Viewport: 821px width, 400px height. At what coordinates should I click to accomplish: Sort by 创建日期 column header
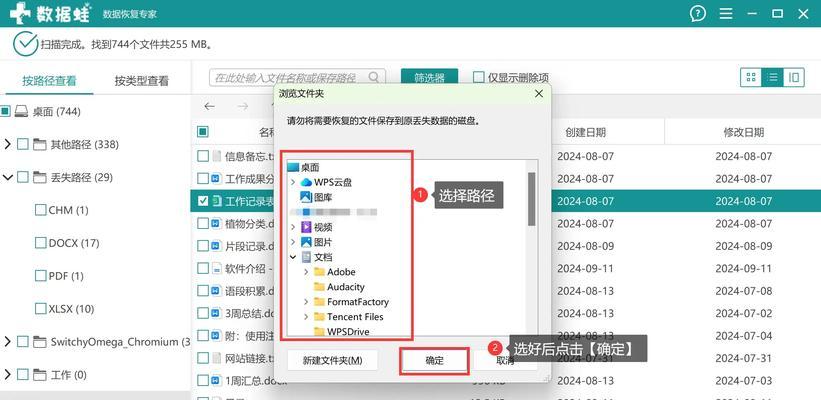tap(585, 132)
